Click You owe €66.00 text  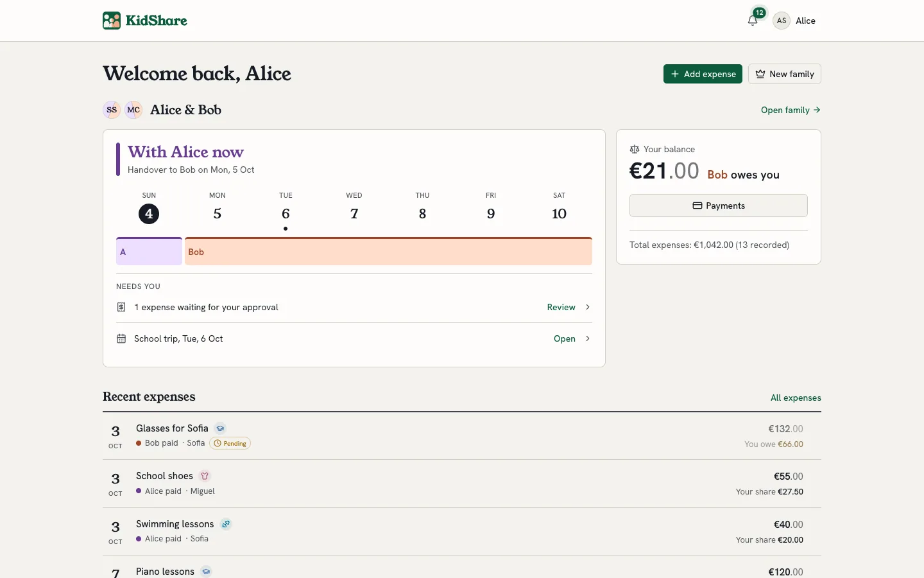click(774, 444)
